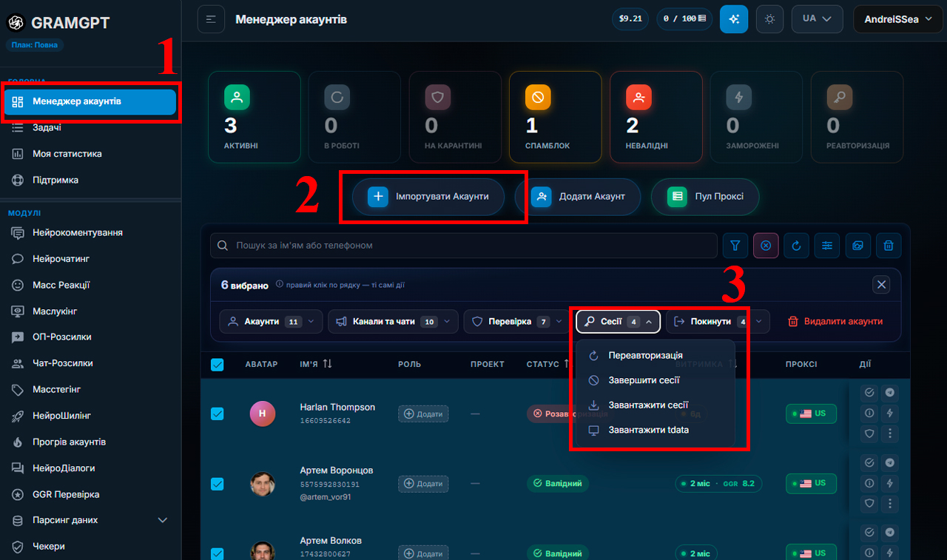Click the GRAMGPT logo
This screenshot has width=947, height=560.
(x=58, y=23)
